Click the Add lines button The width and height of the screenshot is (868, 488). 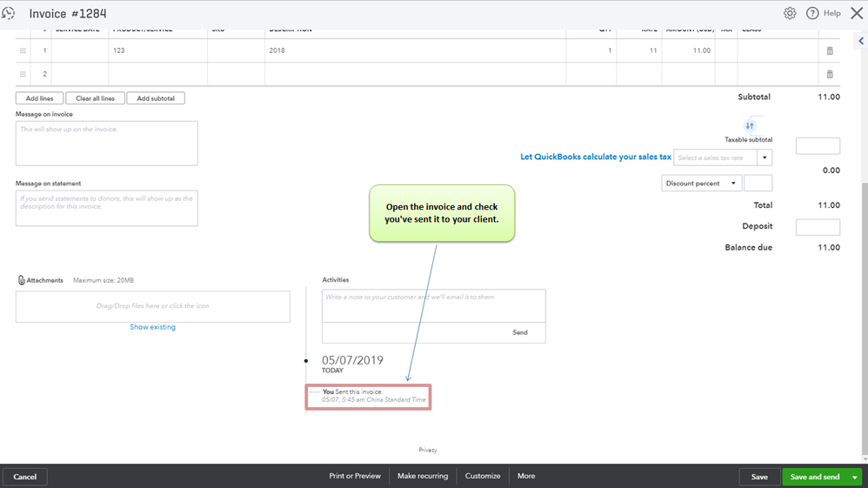(39, 98)
